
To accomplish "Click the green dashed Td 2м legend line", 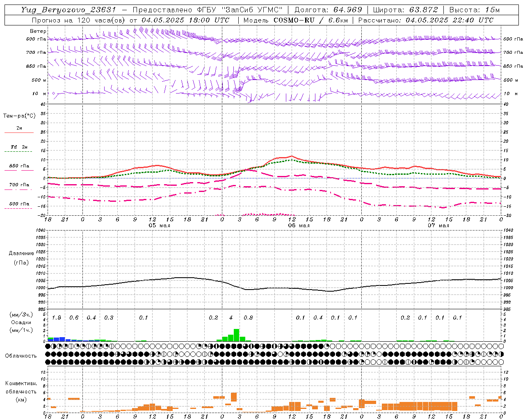I will (18, 152).
